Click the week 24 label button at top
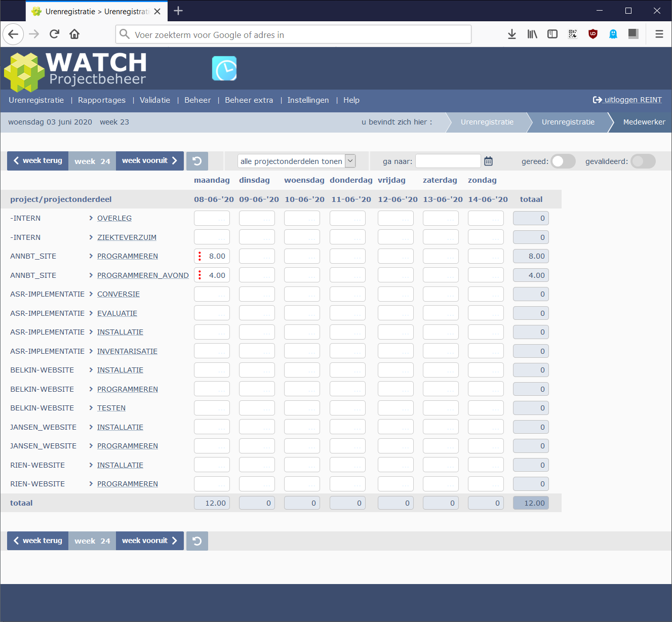Viewport: 672px width, 622px height. [92, 161]
